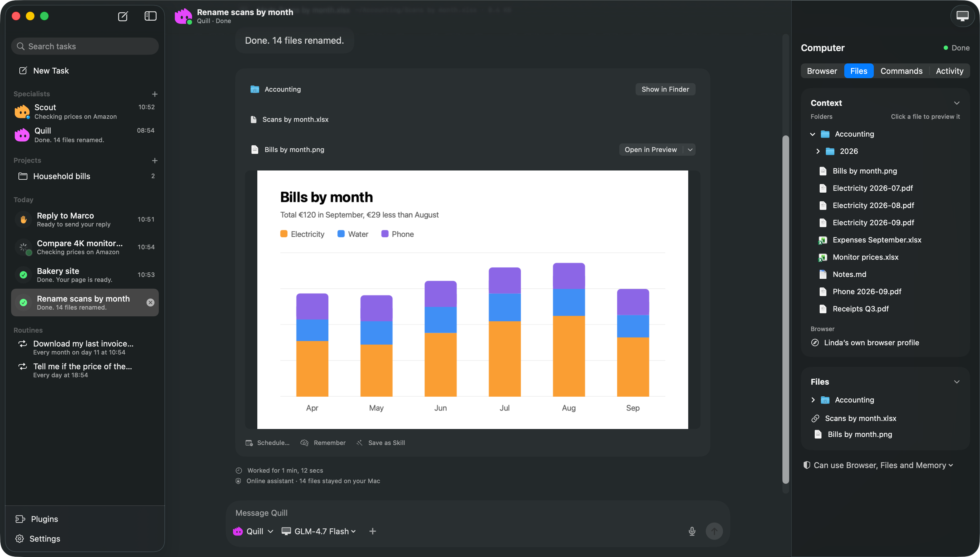This screenshot has height=557, width=980.
Task: Open the Quill specialist in sidebar
Action: (x=85, y=135)
